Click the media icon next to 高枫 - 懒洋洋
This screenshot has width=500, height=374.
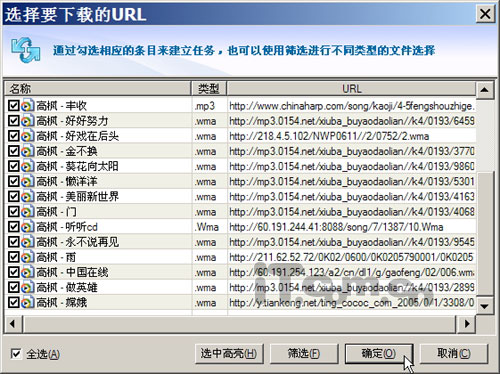[x=27, y=181]
